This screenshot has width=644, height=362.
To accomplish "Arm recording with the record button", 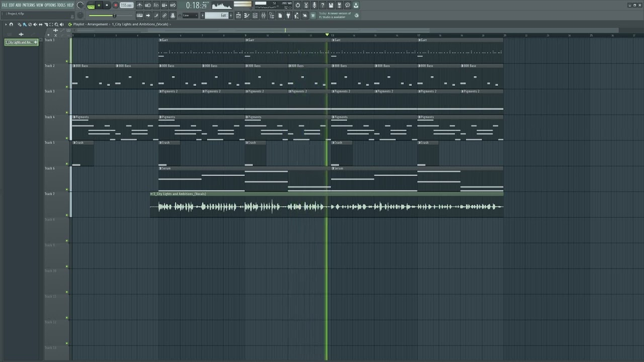I will click(116, 5).
